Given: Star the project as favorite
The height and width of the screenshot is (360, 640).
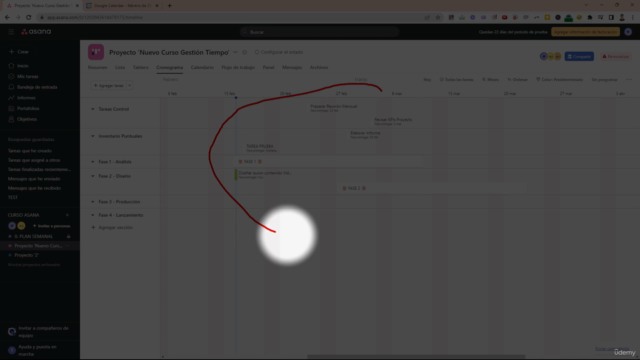Looking at the screenshot, I should point(244,52).
